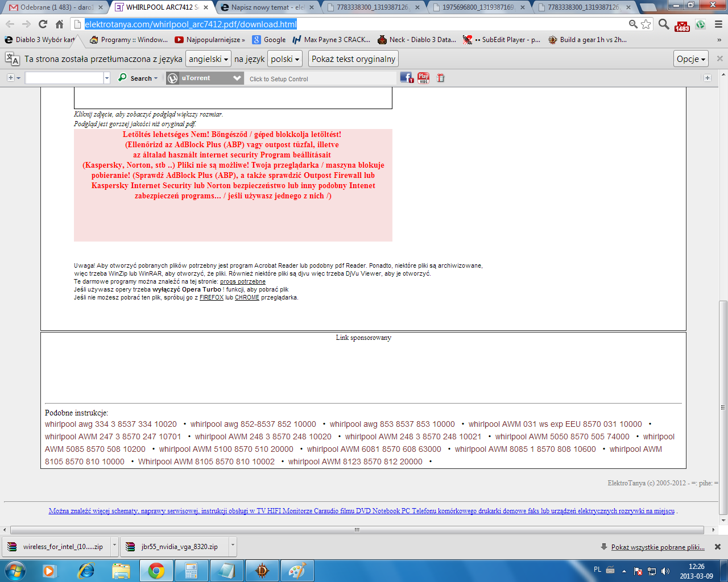Bookmark this page with the star icon
This screenshot has width=728, height=582.
(x=646, y=24)
